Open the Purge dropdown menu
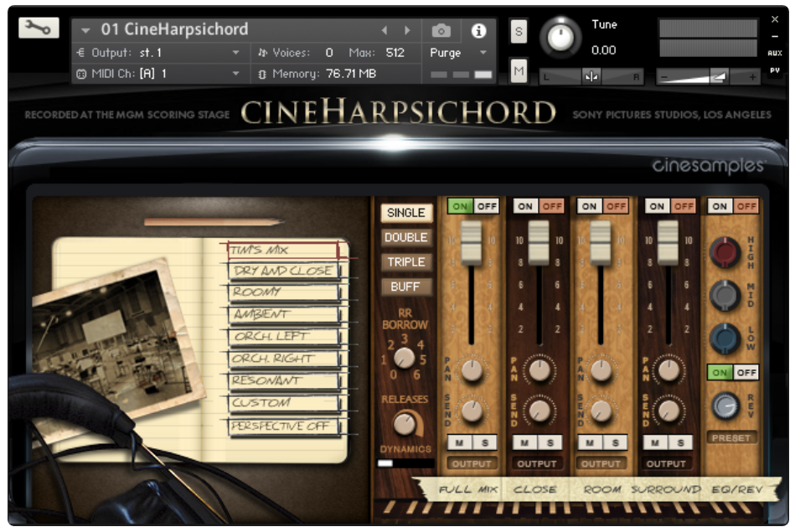 (x=458, y=53)
